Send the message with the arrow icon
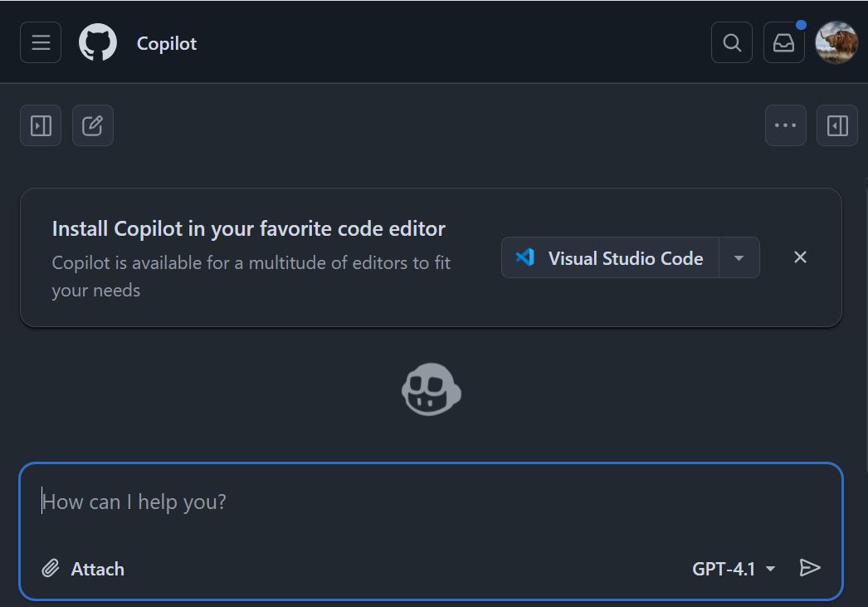This screenshot has height=607, width=868. (810, 568)
